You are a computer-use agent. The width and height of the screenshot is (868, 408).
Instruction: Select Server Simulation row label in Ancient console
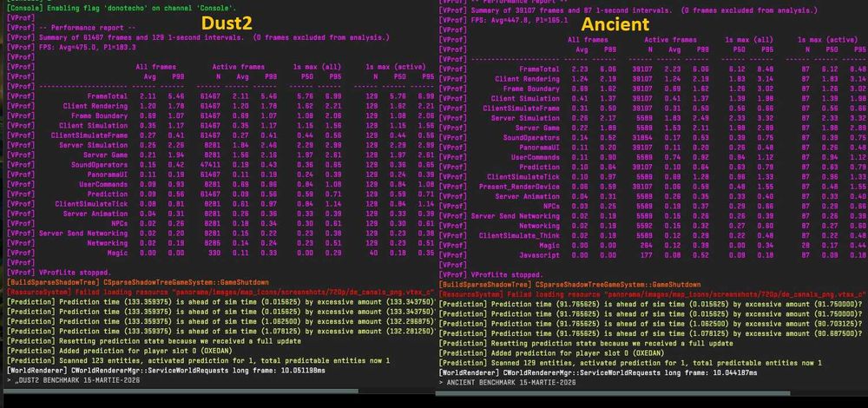[525, 118]
